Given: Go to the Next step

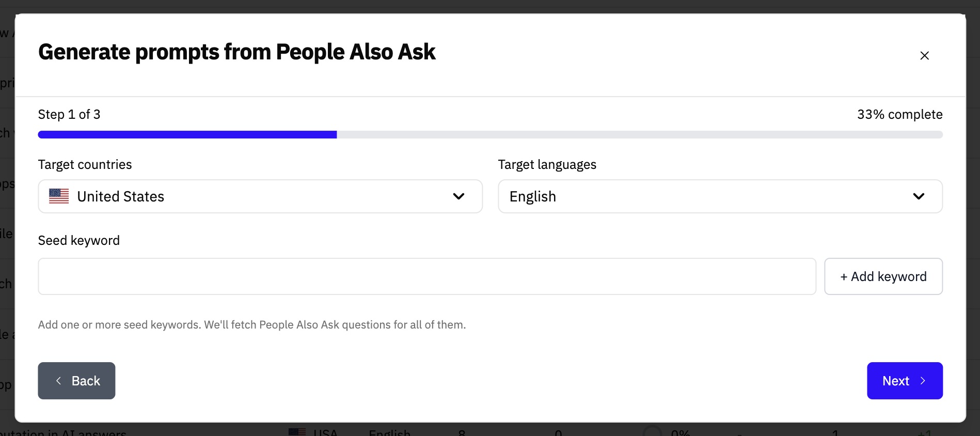Looking at the screenshot, I should coord(904,381).
